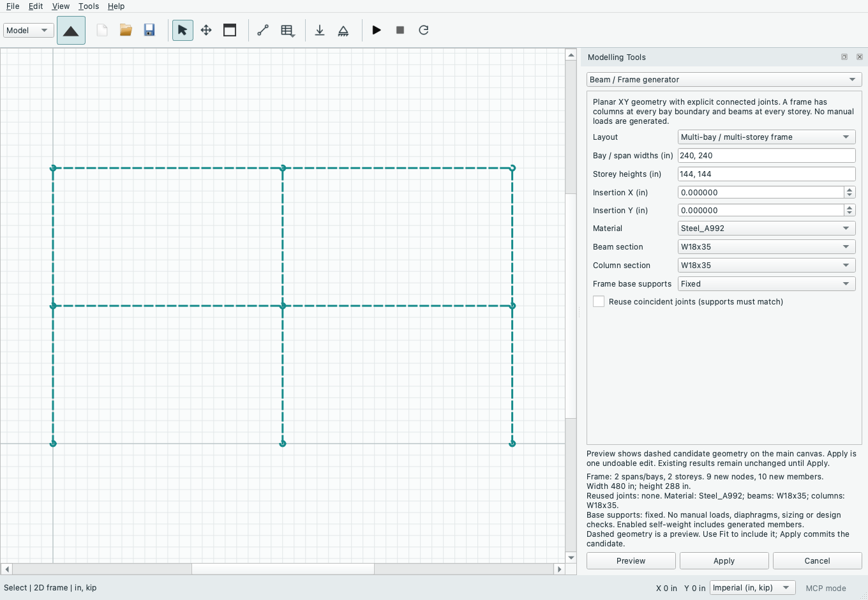The height and width of the screenshot is (600, 868).
Task: Click the MCP mode status label
Action: tap(826, 589)
